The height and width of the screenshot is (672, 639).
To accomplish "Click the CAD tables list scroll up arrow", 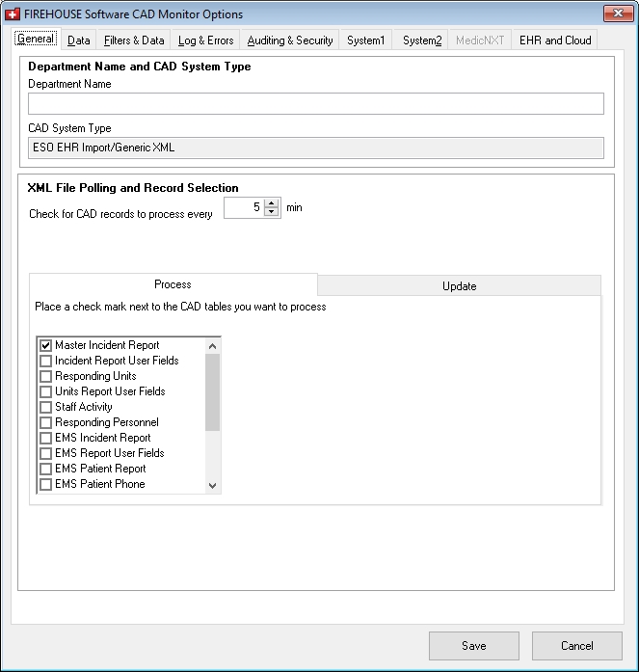I will click(x=212, y=346).
